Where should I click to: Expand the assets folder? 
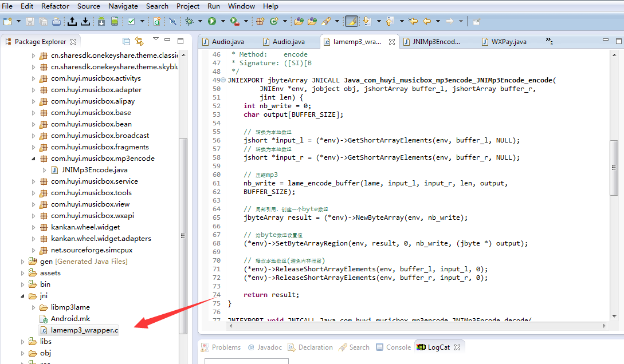pos(23,273)
